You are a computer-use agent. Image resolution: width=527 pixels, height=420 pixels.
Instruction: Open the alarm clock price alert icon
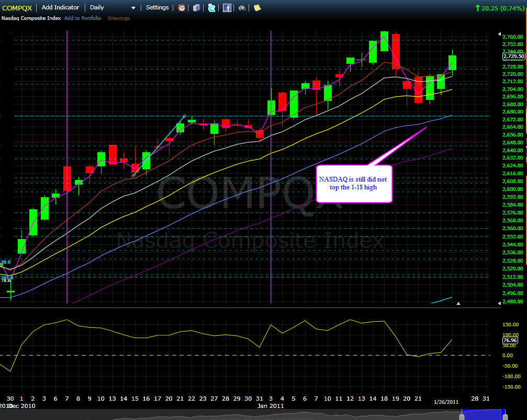(x=182, y=8)
